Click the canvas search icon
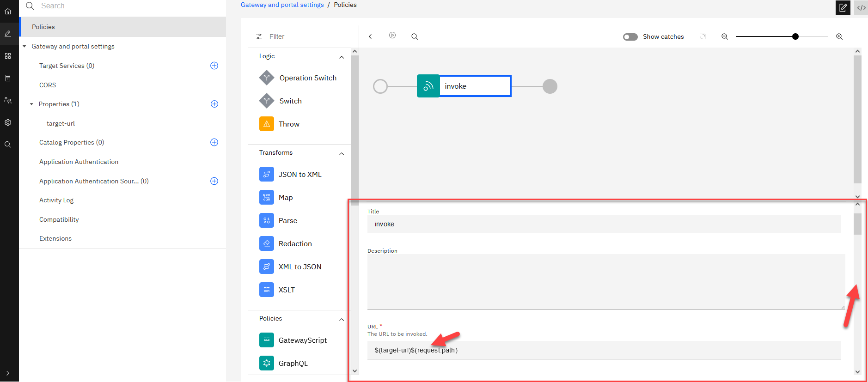The width and height of the screenshot is (868, 382). 415,36
